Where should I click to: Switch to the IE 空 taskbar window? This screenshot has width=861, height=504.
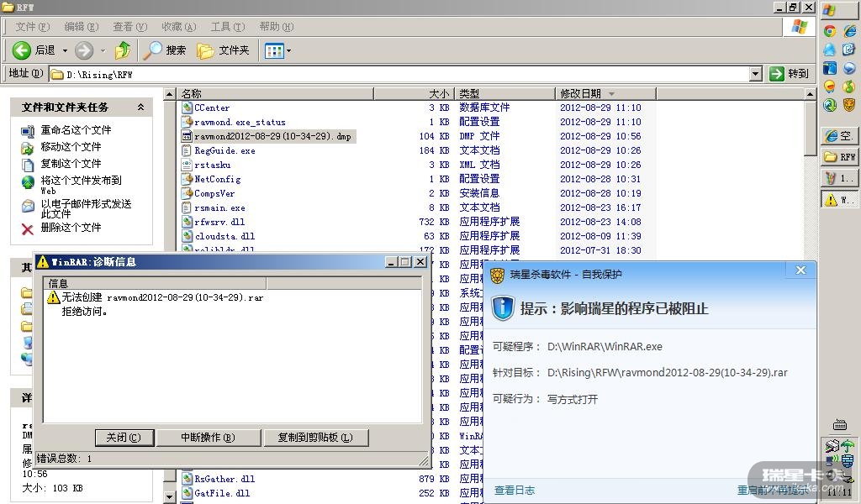840,135
